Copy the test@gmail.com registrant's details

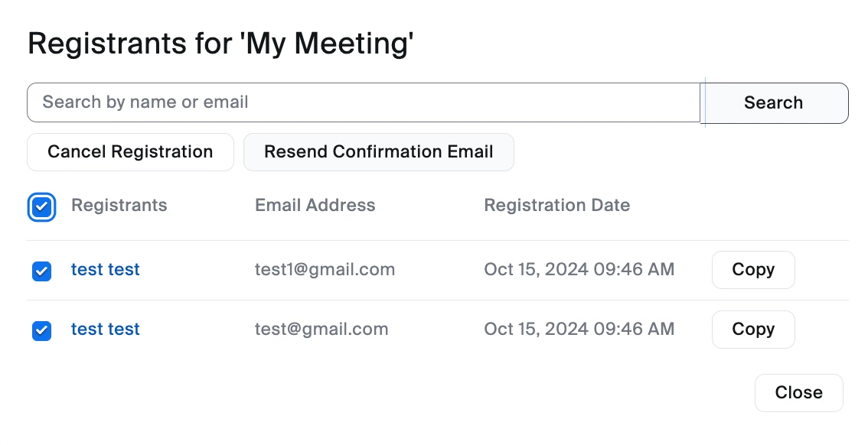click(753, 330)
